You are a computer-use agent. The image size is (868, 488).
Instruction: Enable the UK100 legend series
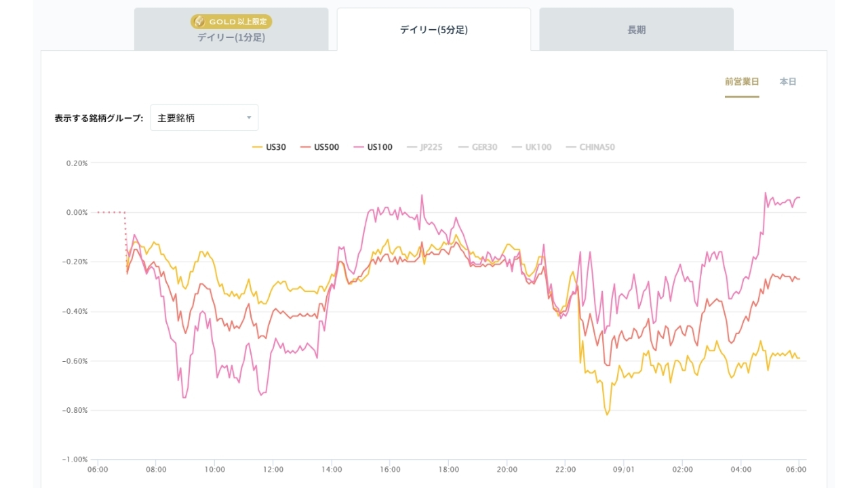click(531, 147)
